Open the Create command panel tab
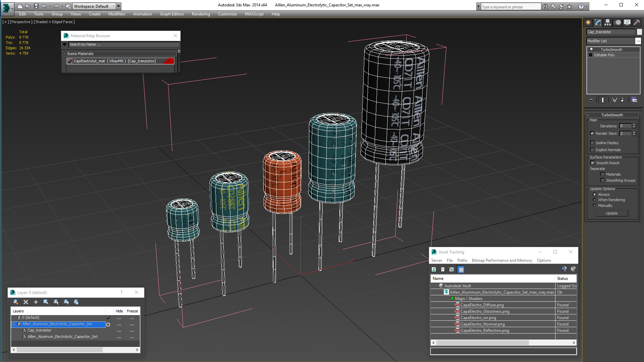The width and height of the screenshot is (644, 362). tap(588, 22)
